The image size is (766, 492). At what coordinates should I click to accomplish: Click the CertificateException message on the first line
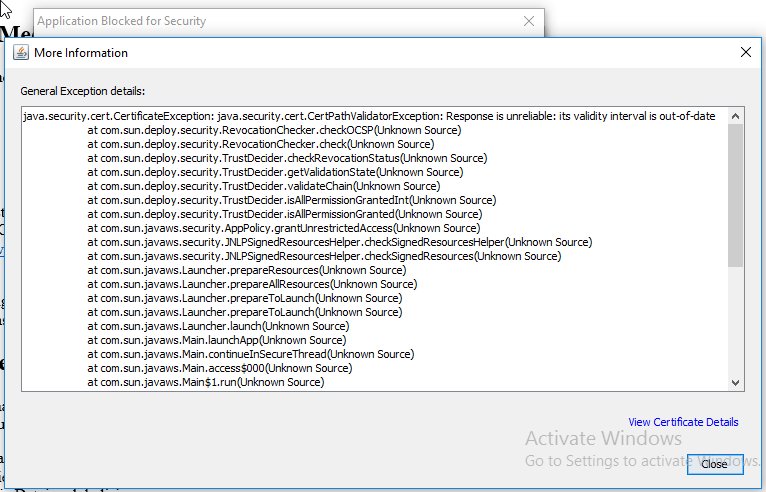(368, 116)
